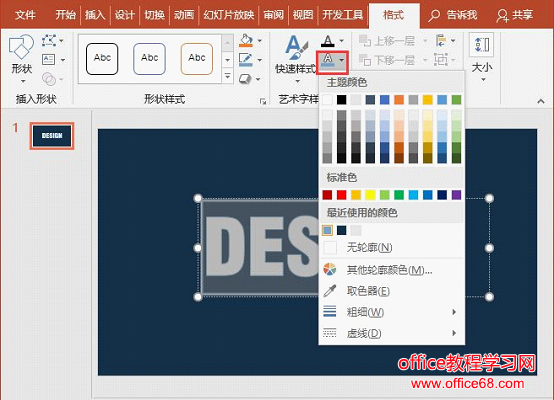Viewport: 554px width, 400px height.
Task: Click the Shape Outline pen icon
Action: pyautogui.click(x=246, y=60)
